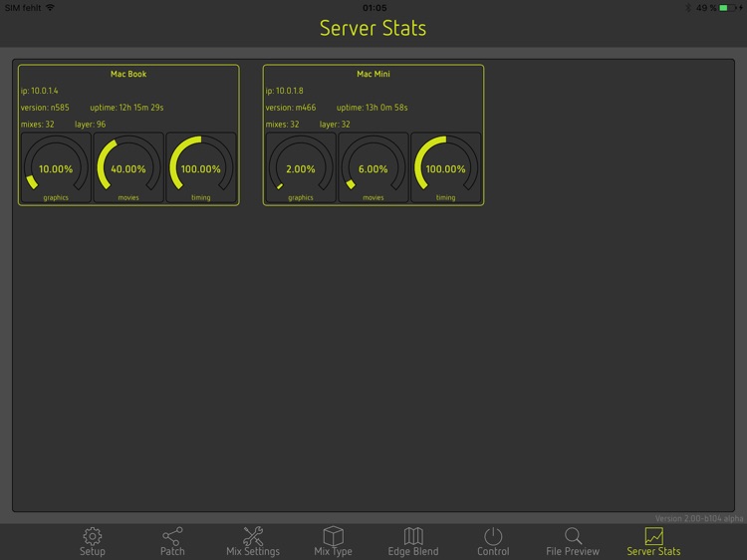
Task: Tap the Wi-Fi status icon
Action: pos(50,7)
